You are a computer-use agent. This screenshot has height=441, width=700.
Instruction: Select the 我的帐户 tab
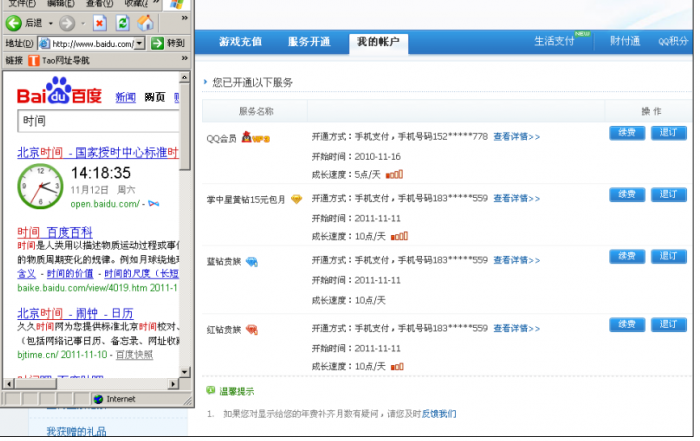pyautogui.click(x=378, y=42)
